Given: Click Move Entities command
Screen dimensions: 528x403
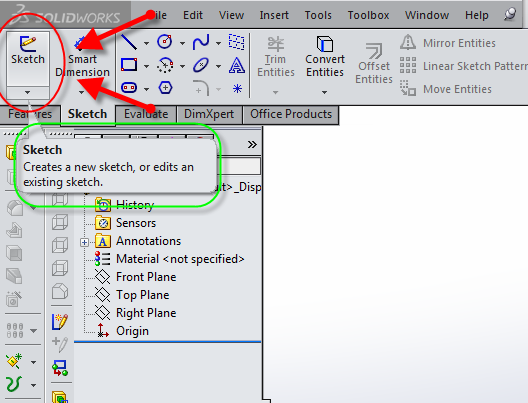Looking at the screenshot, I should pyautogui.click(x=446, y=89).
